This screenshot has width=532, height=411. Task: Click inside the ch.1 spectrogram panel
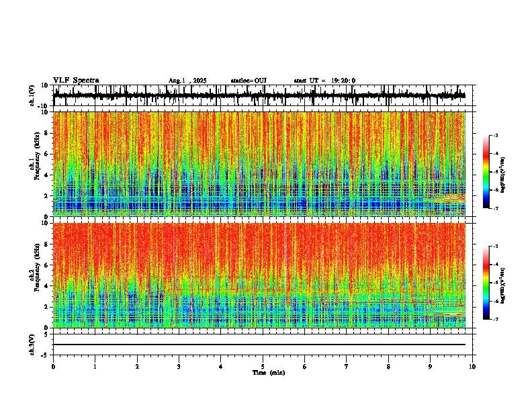pos(259,164)
